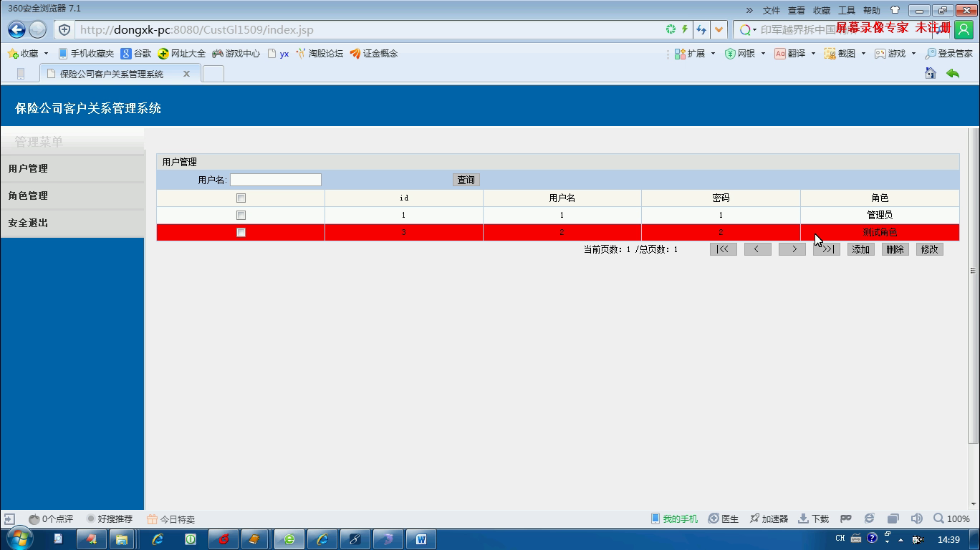Click the 查询 search button
This screenshot has width=980, height=550.
pos(466,180)
